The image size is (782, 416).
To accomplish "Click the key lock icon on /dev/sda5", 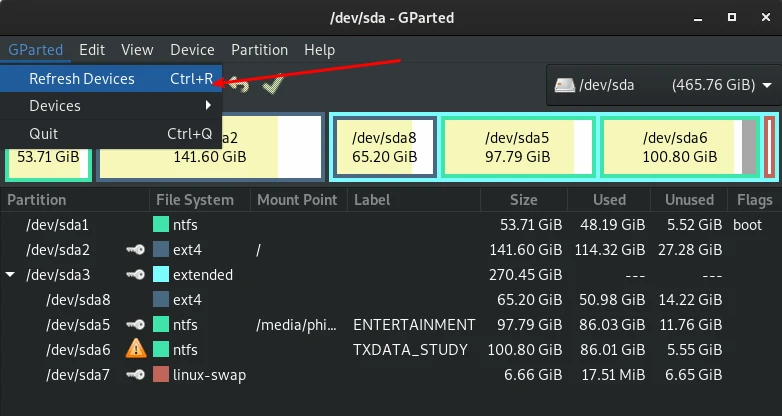I will tap(136, 324).
